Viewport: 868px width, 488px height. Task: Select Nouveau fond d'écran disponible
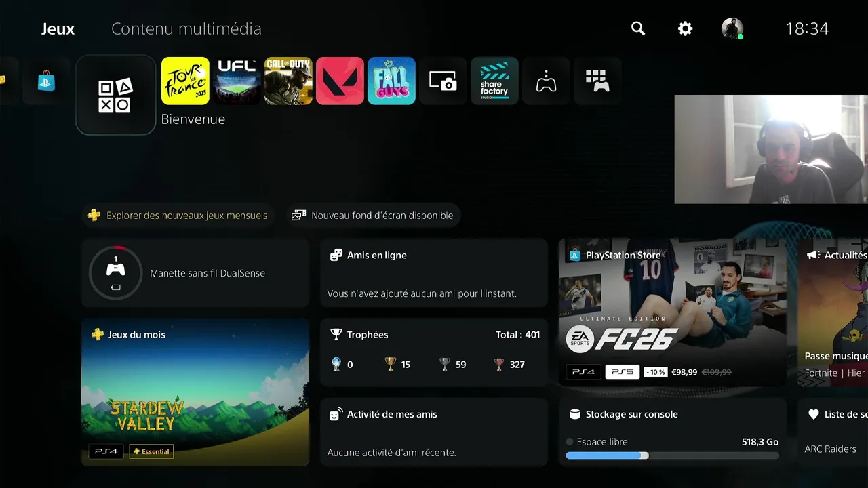[373, 216]
